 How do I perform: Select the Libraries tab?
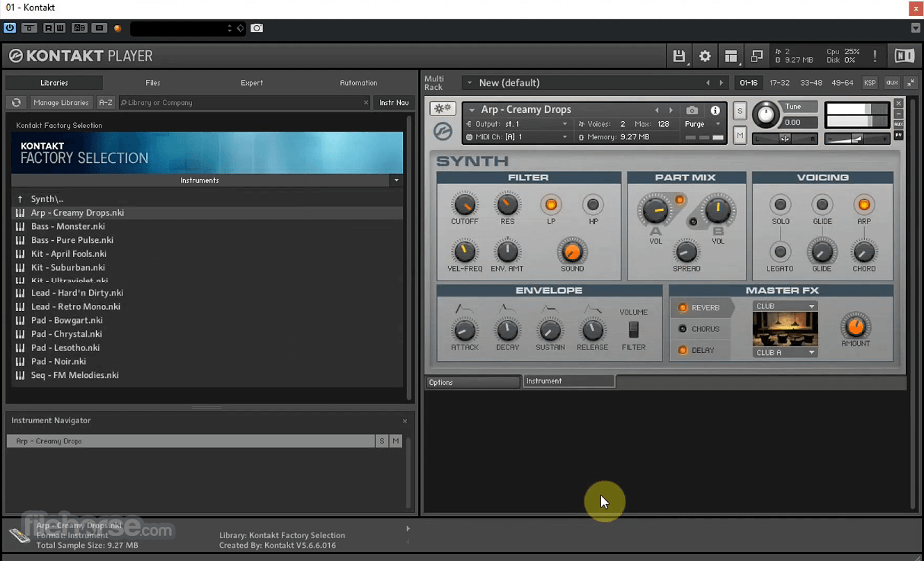(54, 83)
